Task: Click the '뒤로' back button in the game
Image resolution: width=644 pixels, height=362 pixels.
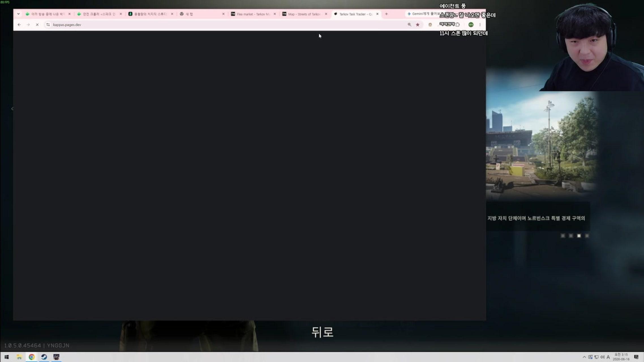Action: tap(322, 332)
